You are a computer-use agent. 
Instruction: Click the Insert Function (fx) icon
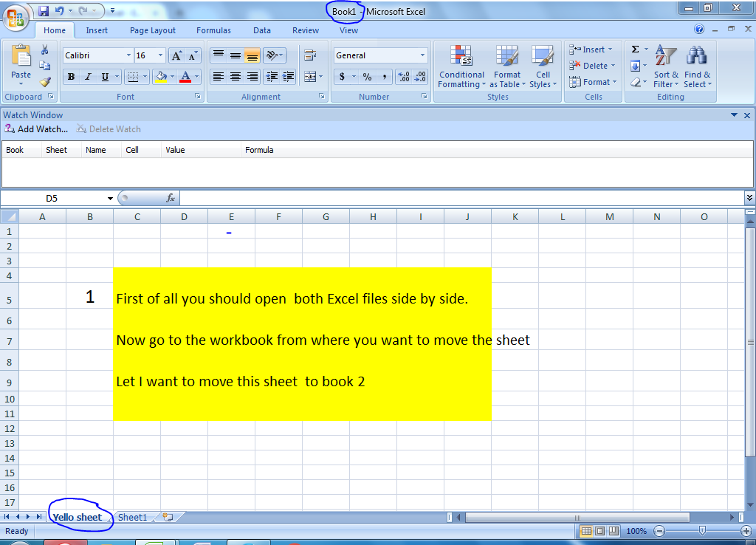coord(171,197)
